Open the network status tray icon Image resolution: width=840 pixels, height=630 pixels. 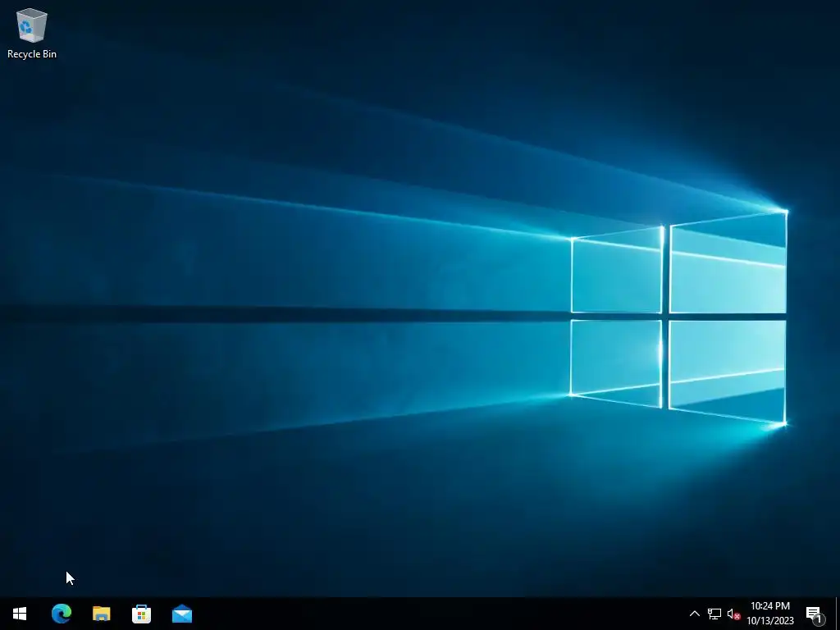[x=714, y=614]
